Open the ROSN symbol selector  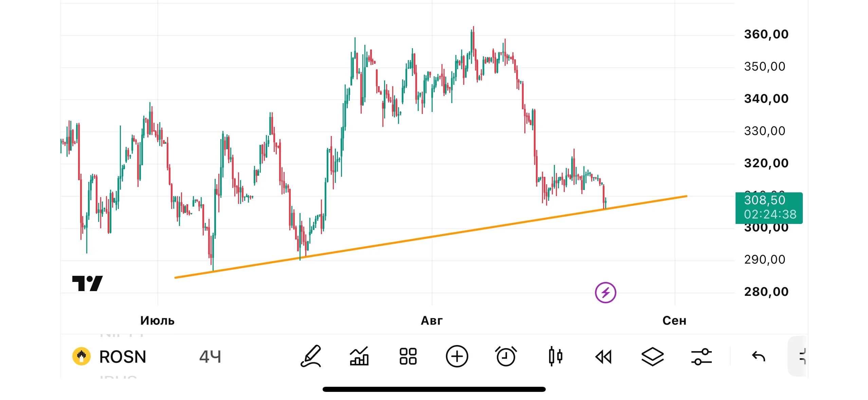point(109,357)
